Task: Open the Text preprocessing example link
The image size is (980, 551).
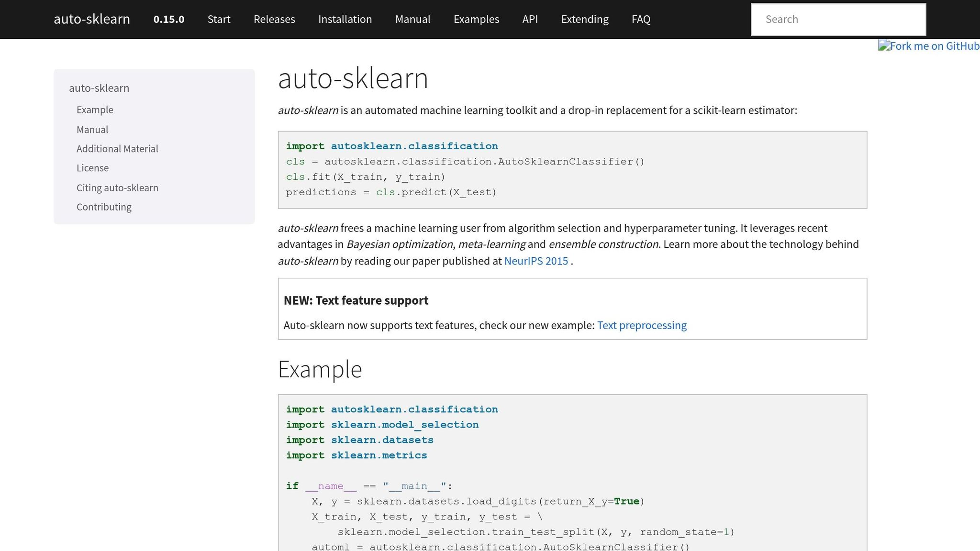Action: coord(642,325)
